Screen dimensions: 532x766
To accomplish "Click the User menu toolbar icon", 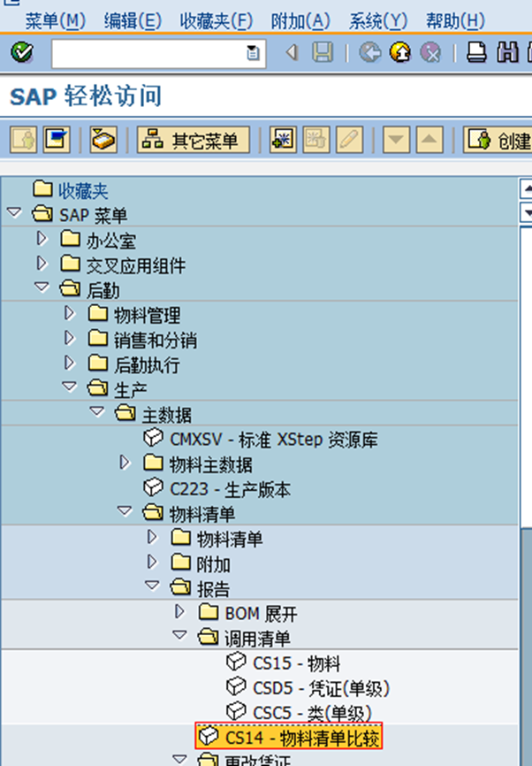I will (x=24, y=141).
